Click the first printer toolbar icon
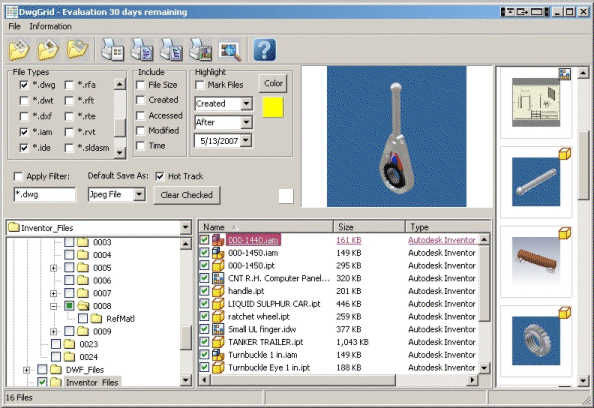Screen dimensions: 594x408 [x=113, y=50]
